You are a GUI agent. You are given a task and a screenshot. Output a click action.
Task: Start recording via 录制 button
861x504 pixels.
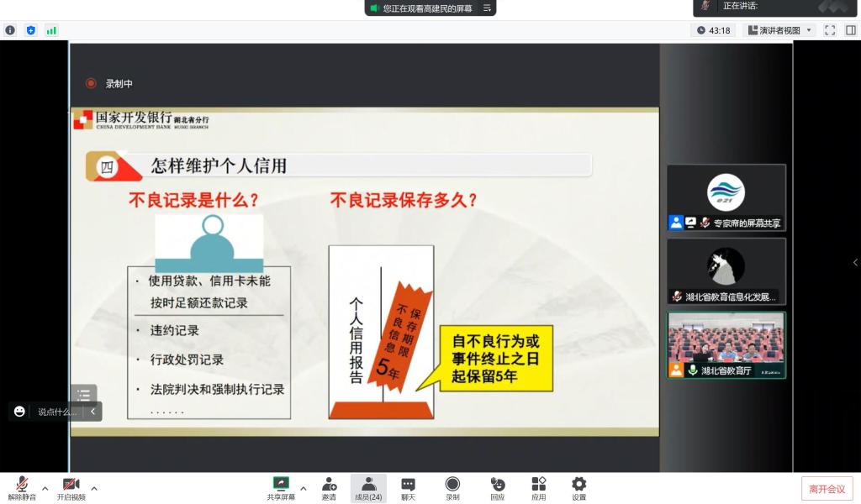(452, 487)
